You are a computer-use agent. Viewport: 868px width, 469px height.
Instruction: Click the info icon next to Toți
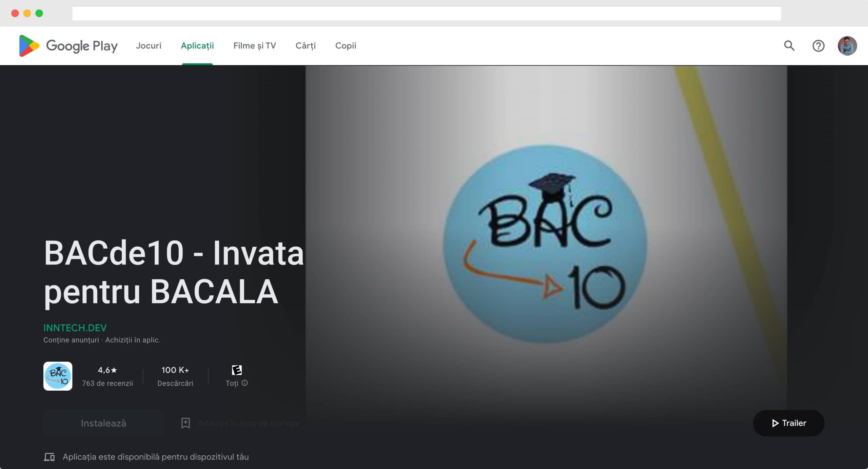(244, 383)
